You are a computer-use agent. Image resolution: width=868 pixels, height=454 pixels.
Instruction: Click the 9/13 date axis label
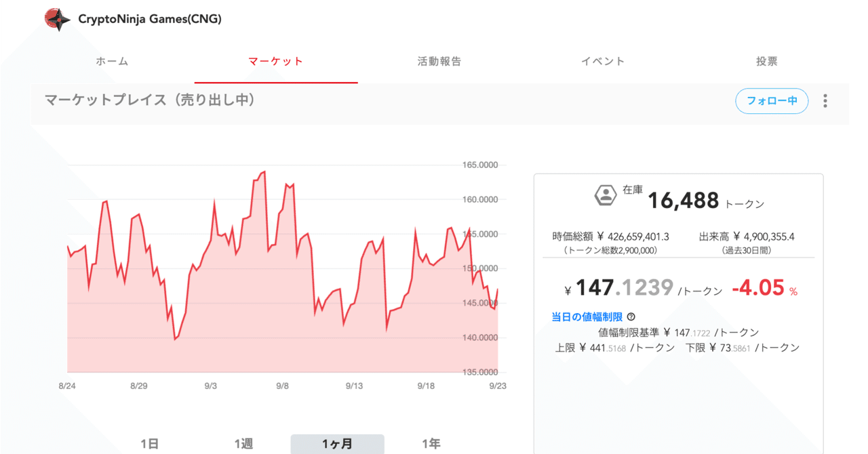(x=354, y=386)
